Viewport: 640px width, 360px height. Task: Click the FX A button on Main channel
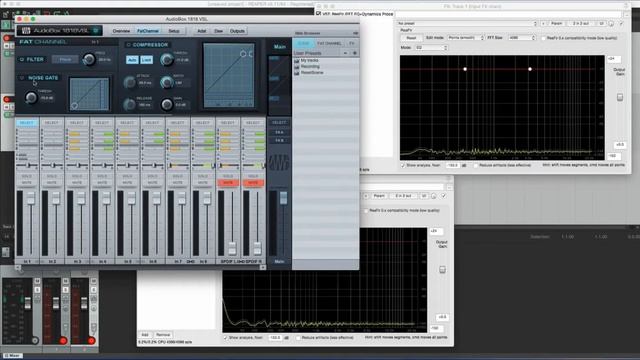[x=279, y=133]
